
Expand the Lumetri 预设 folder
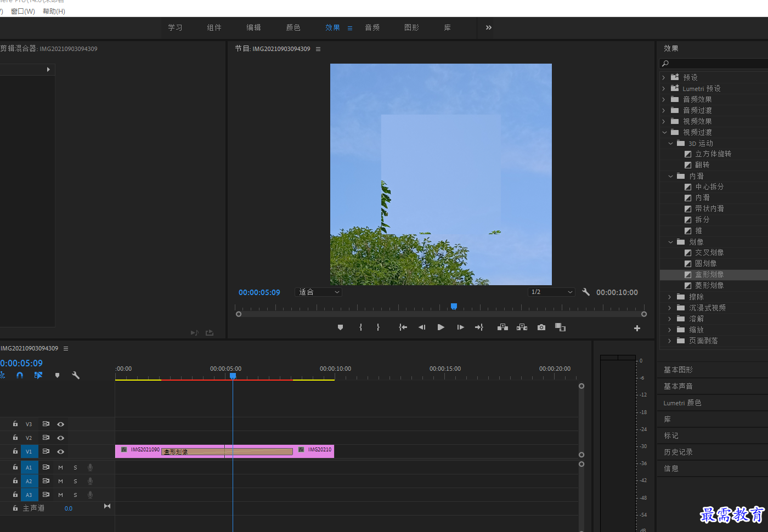coord(664,88)
